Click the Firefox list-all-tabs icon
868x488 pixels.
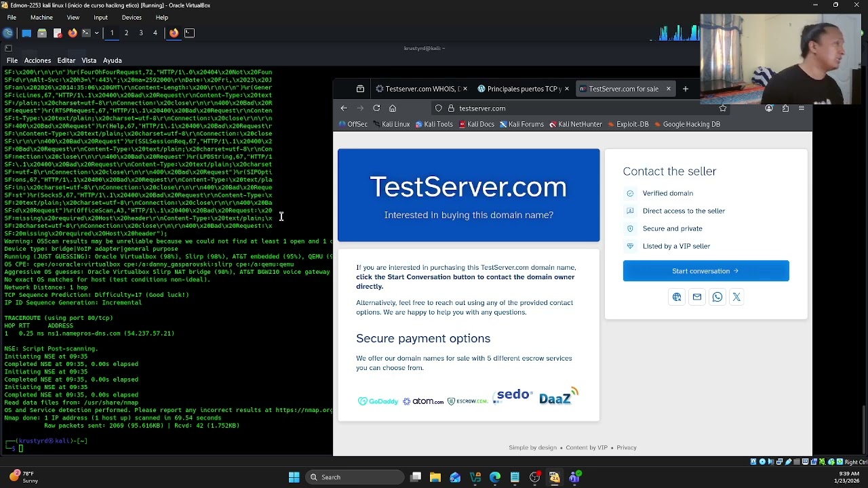360,89
